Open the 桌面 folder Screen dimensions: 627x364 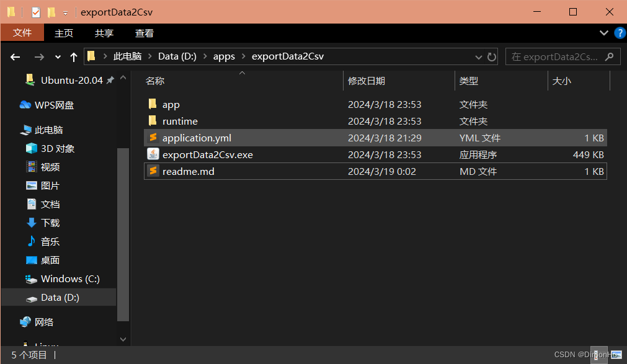tap(50, 260)
